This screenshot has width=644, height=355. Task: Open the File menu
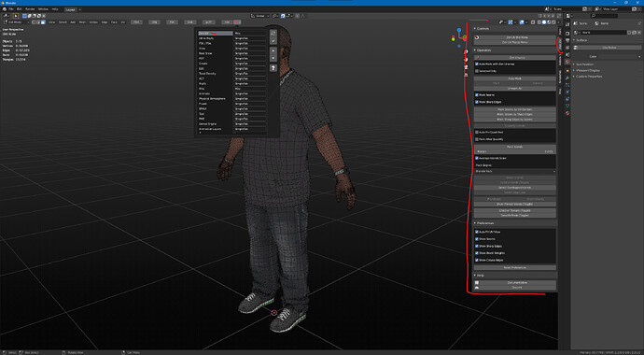coord(11,9)
